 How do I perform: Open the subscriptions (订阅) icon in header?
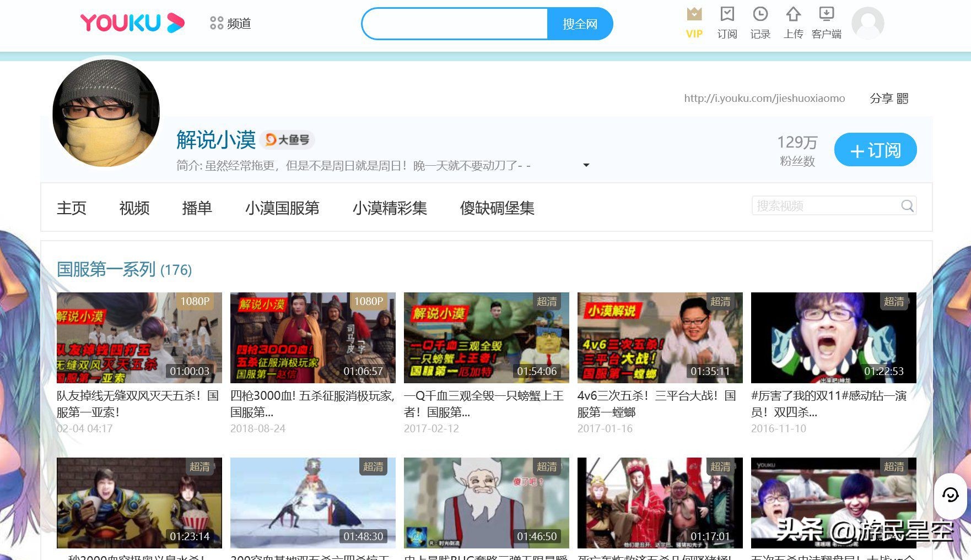coord(727,15)
